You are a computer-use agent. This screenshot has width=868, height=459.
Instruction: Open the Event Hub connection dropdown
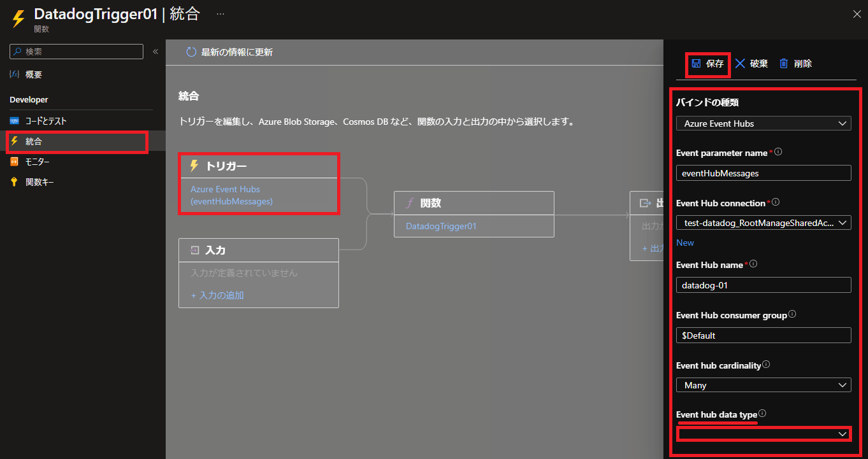[763, 222]
